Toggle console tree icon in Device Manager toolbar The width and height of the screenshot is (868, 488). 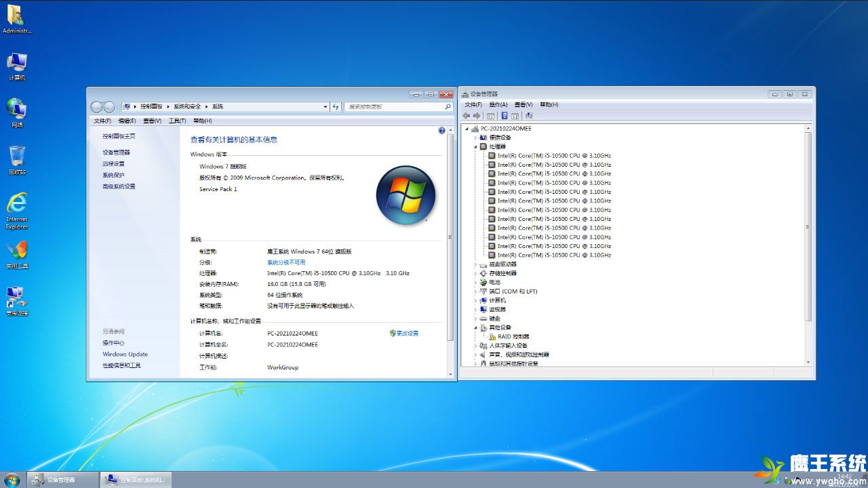(x=491, y=115)
